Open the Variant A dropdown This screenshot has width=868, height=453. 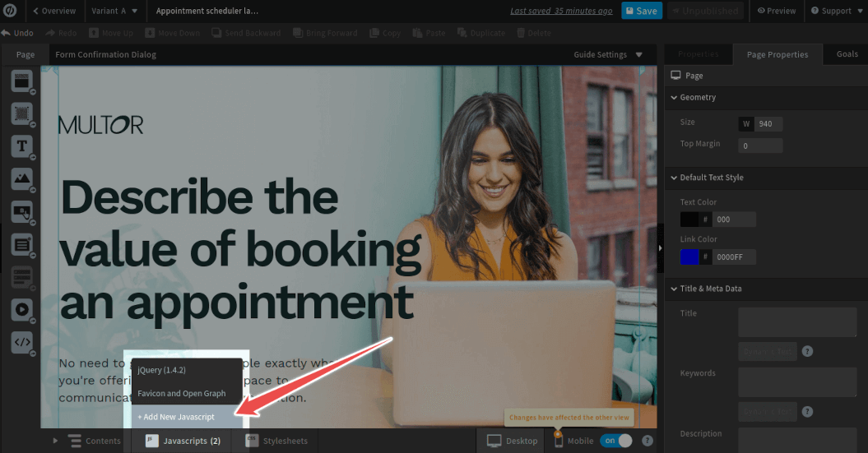click(x=114, y=11)
